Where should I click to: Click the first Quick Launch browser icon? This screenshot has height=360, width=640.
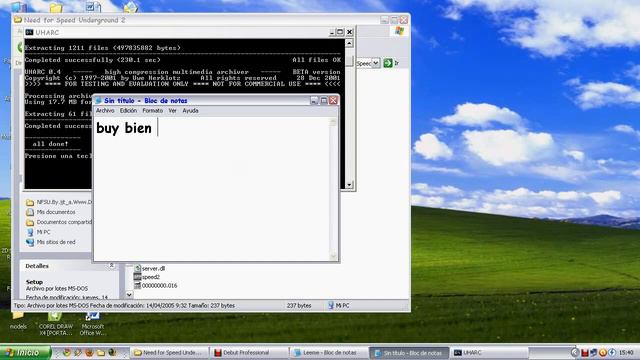(67, 352)
